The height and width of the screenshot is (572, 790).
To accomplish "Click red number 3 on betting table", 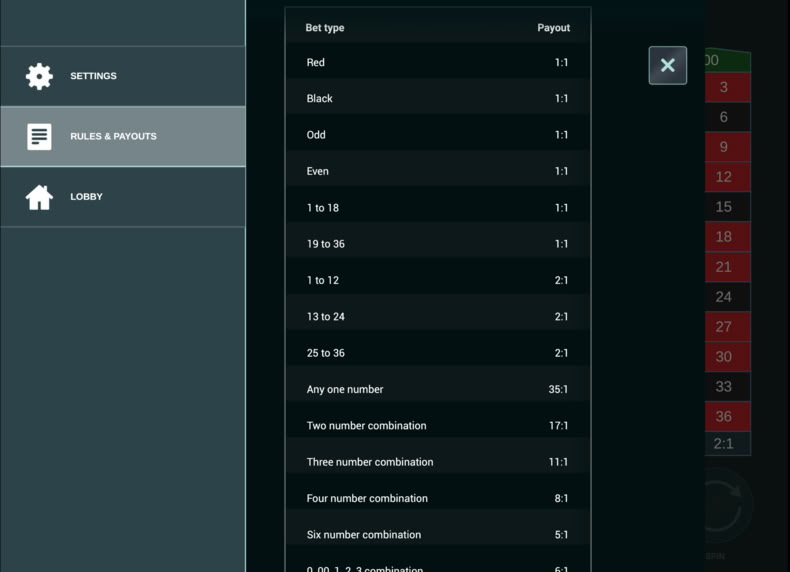I will point(728,87).
